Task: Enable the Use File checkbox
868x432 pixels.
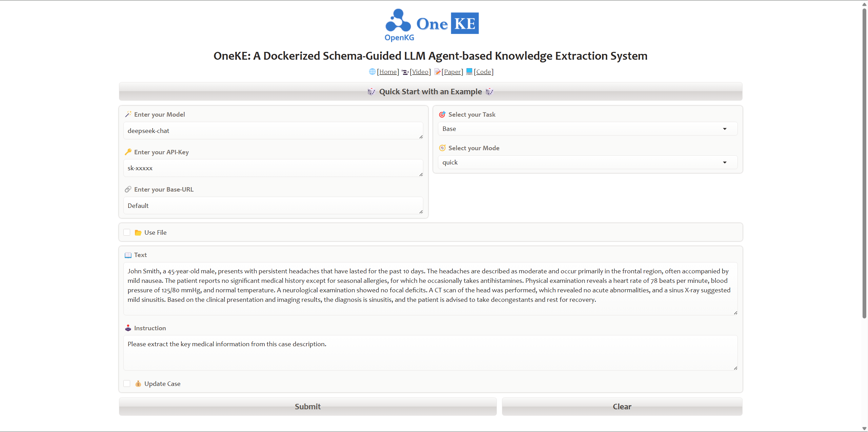Action: click(127, 232)
